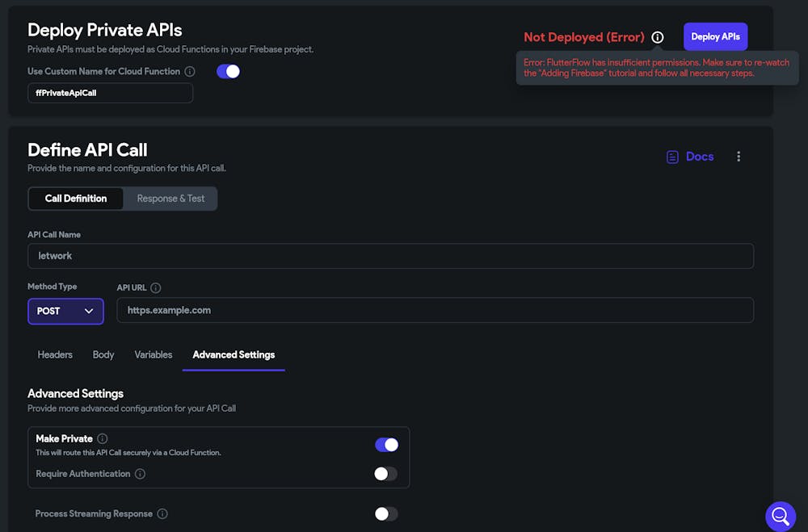This screenshot has width=808, height=532.
Task: Show info about Require Authentication
Action: pyautogui.click(x=140, y=474)
